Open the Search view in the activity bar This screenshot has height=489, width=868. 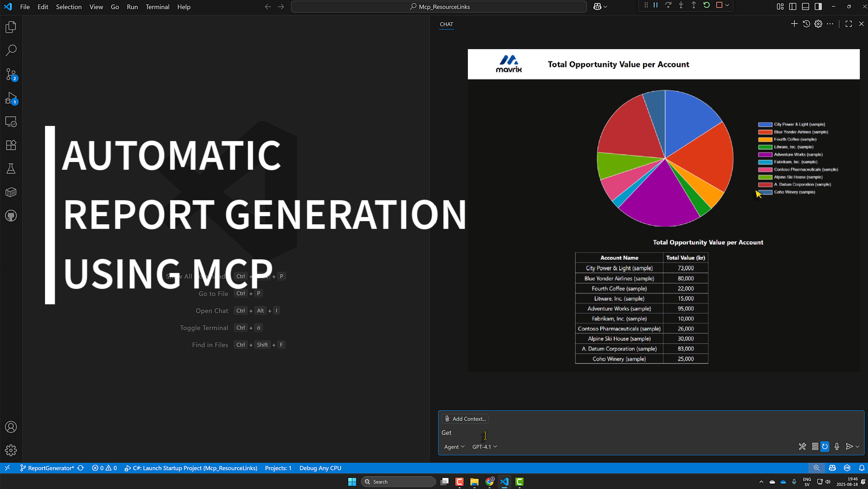11,50
